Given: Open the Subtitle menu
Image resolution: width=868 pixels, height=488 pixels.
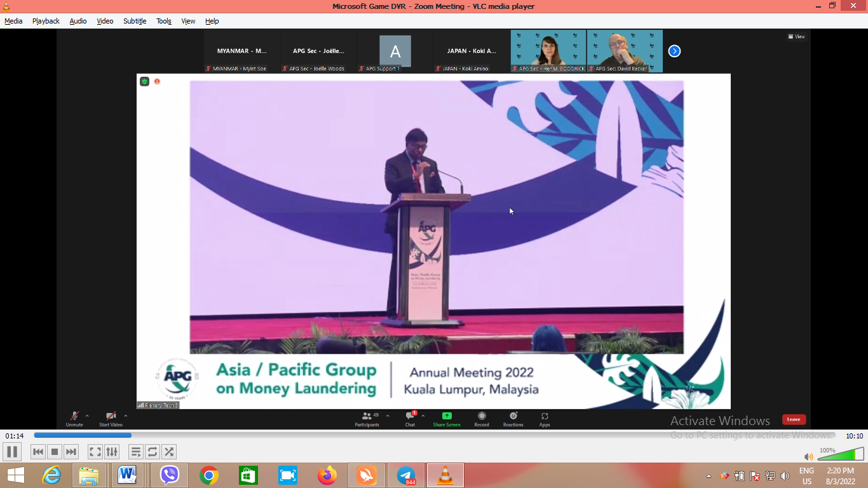Looking at the screenshot, I should click(135, 21).
